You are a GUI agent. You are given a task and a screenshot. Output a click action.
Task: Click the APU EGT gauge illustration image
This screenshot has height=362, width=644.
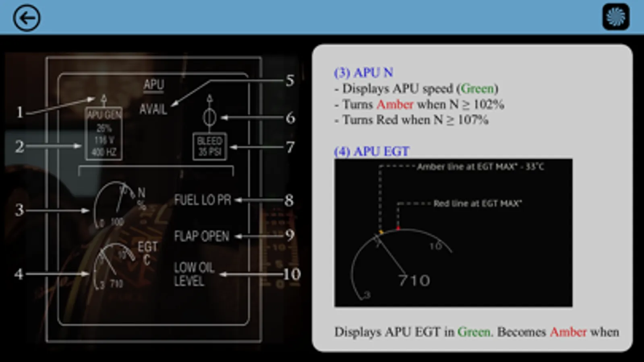tap(453, 233)
